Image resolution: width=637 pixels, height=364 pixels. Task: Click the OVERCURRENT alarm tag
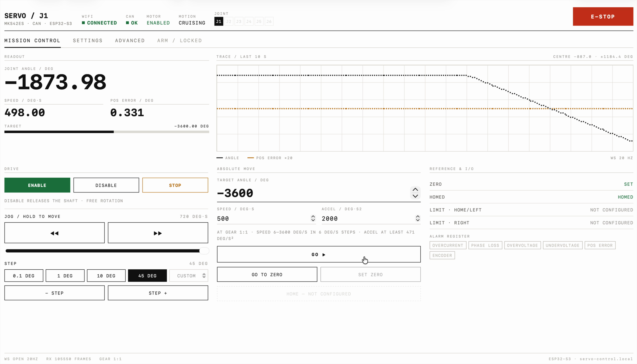coord(448,245)
